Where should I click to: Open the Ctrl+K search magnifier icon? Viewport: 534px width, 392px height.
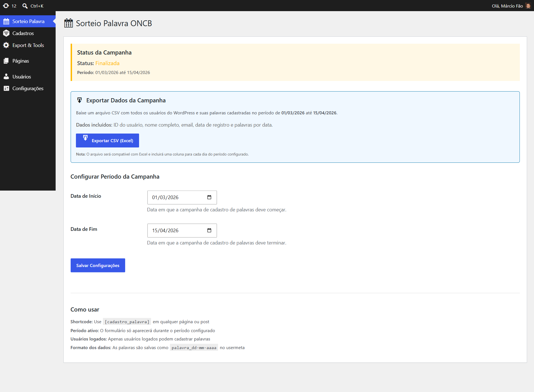tap(25, 6)
